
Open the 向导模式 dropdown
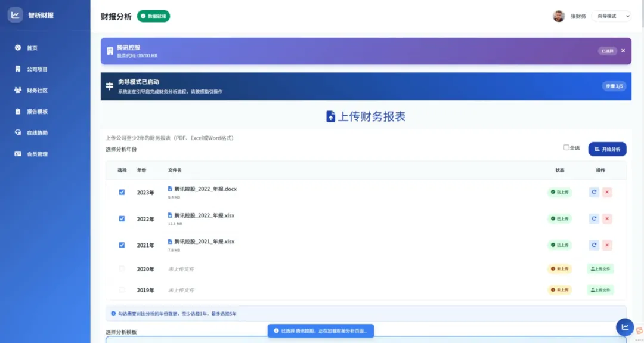(611, 16)
